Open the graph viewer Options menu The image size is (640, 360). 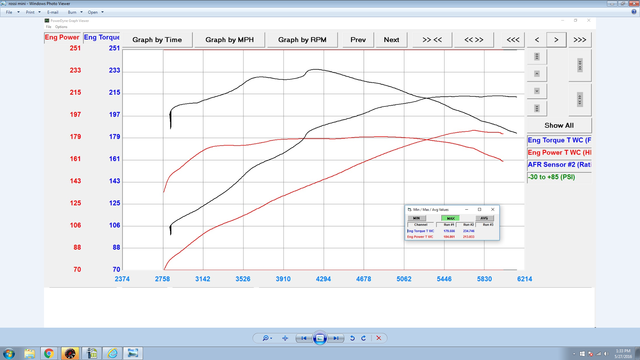coord(61,27)
